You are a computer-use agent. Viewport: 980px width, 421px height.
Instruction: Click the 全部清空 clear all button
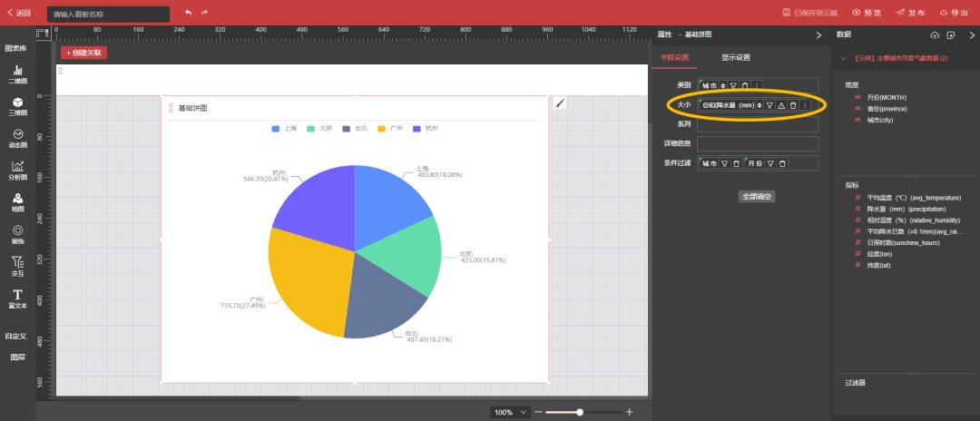coord(757,196)
